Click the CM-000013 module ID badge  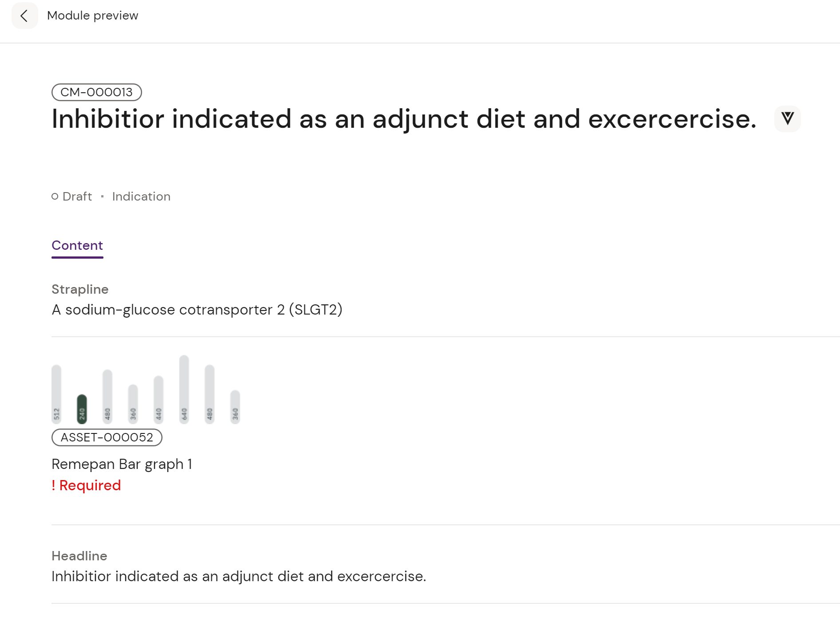(96, 92)
